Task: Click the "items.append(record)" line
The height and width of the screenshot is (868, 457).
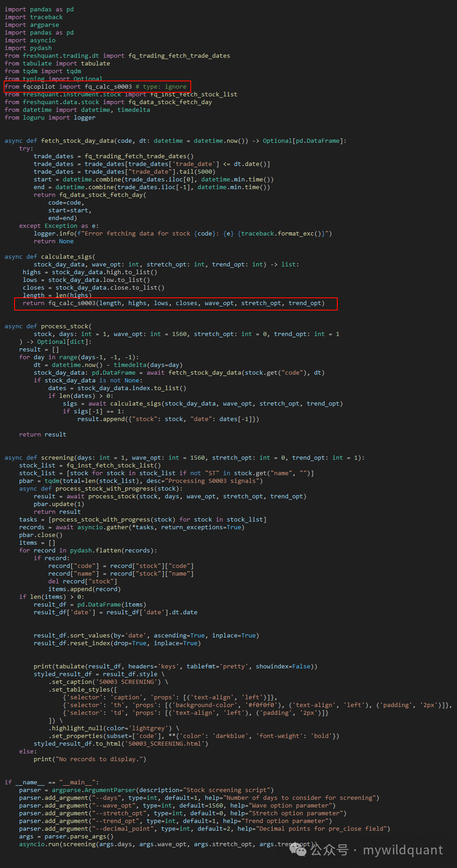Action: click(x=85, y=589)
